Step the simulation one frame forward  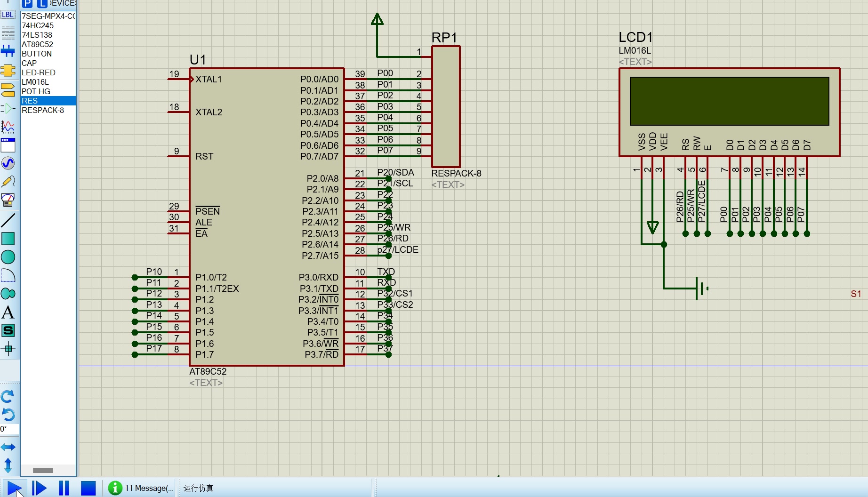[x=39, y=488]
